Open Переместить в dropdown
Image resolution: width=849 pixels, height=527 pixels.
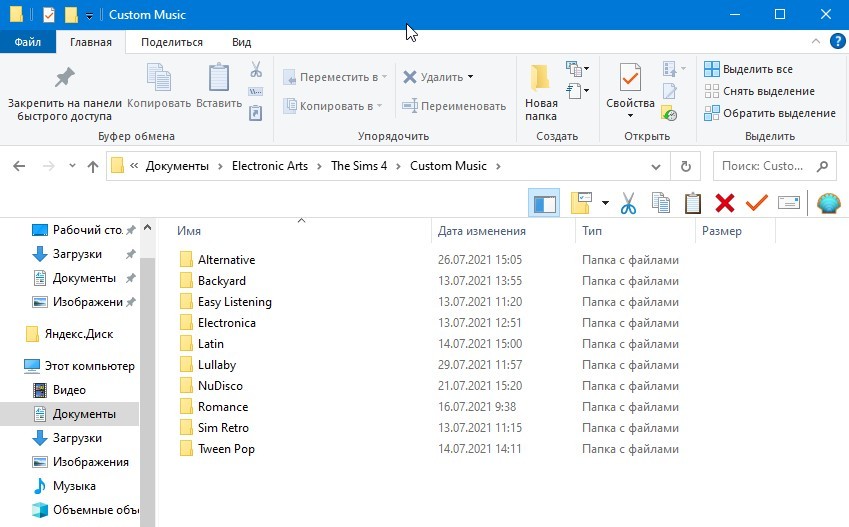coord(335,77)
